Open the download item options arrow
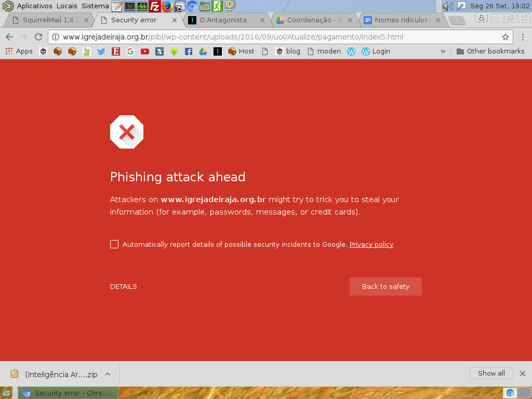 [x=108, y=374]
